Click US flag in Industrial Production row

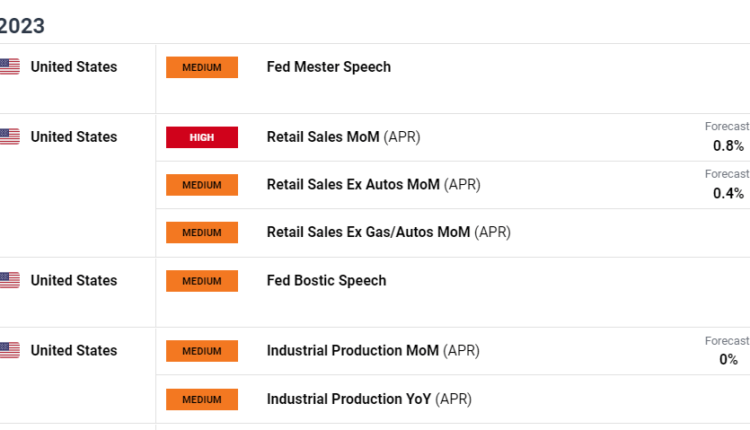pyautogui.click(x=9, y=351)
